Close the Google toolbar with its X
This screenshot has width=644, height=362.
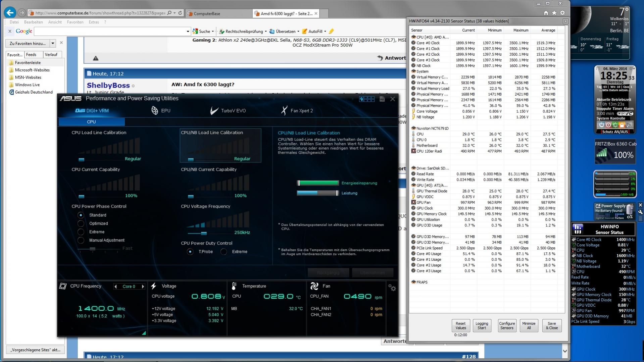(x=10, y=31)
